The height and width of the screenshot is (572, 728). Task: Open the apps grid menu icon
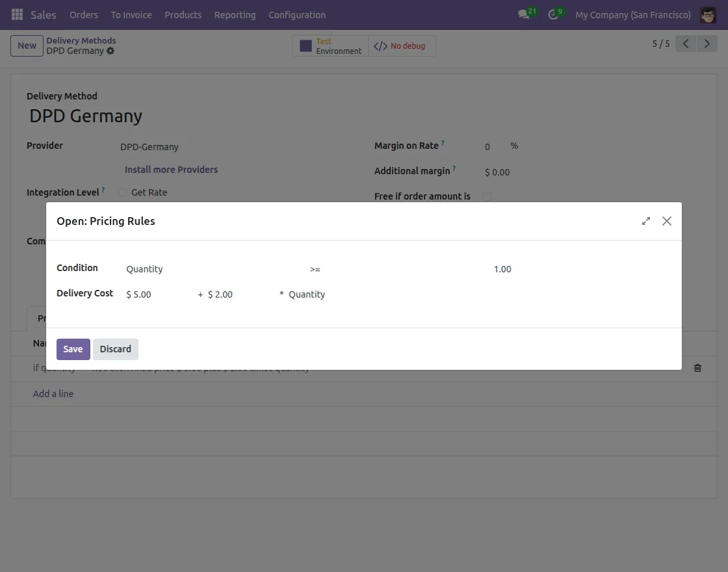(x=17, y=14)
